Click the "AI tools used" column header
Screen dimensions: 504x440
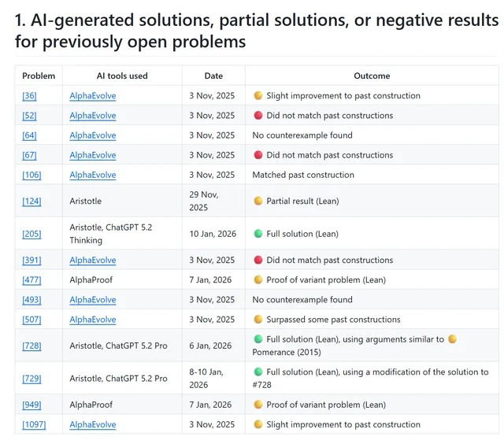[x=121, y=76]
